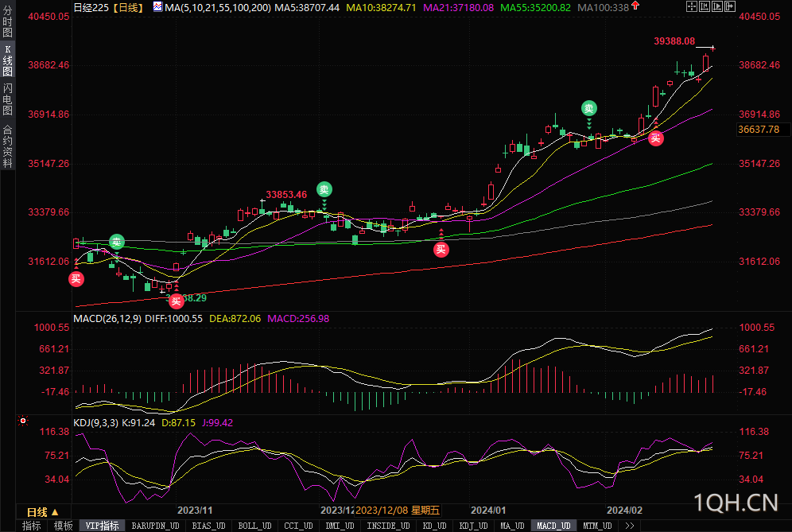Click the 2023/11 time axis label
Image resolution: width=792 pixels, height=532 pixels.
pos(195,511)
